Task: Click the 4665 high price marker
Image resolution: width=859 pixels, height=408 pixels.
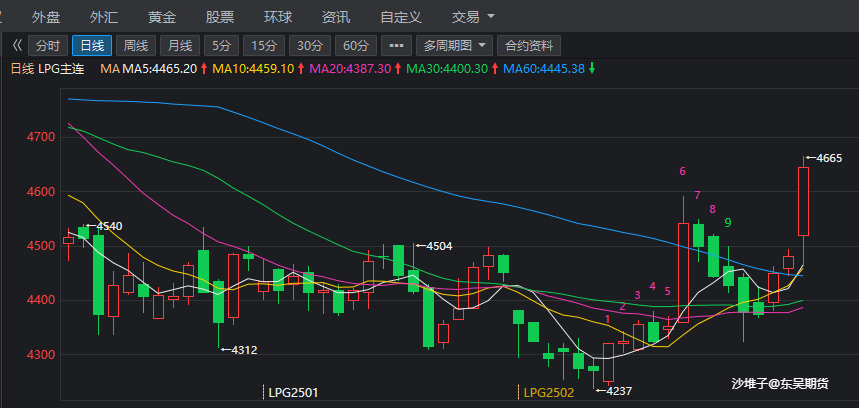Action: pyautogui.click(x=824, y=158)
